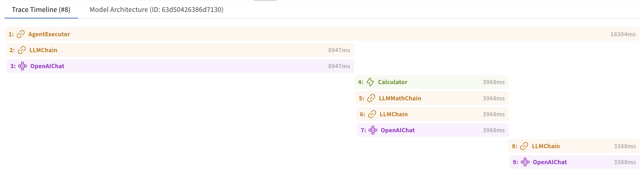This screenshot has height=190, width=644.
Task: Select the OpenAIChat icon on span 7
Action: coord(373,130)
